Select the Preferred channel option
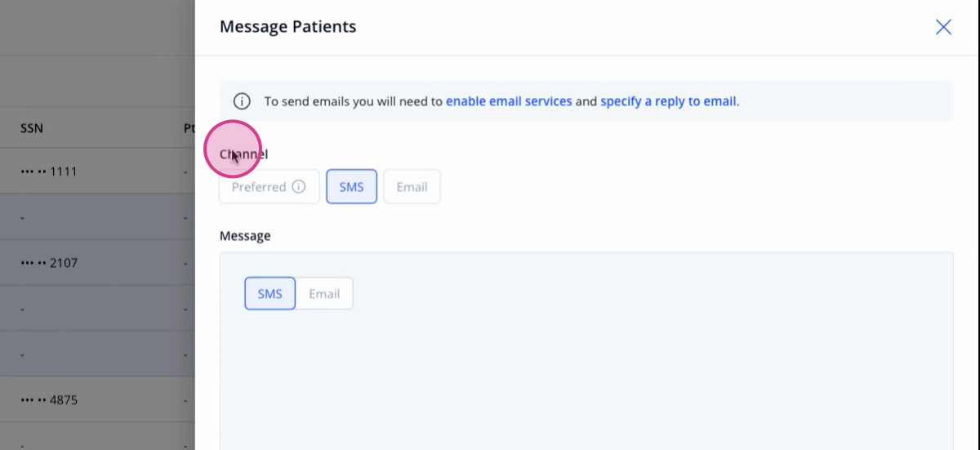 tap(269, 187)
